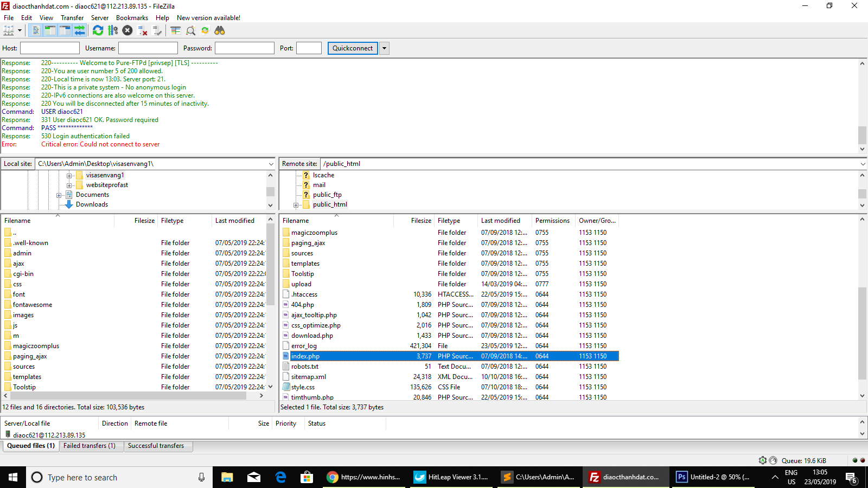Toggle processing of the transfer queue
This screenshot has width=868, height=488.
113,30
